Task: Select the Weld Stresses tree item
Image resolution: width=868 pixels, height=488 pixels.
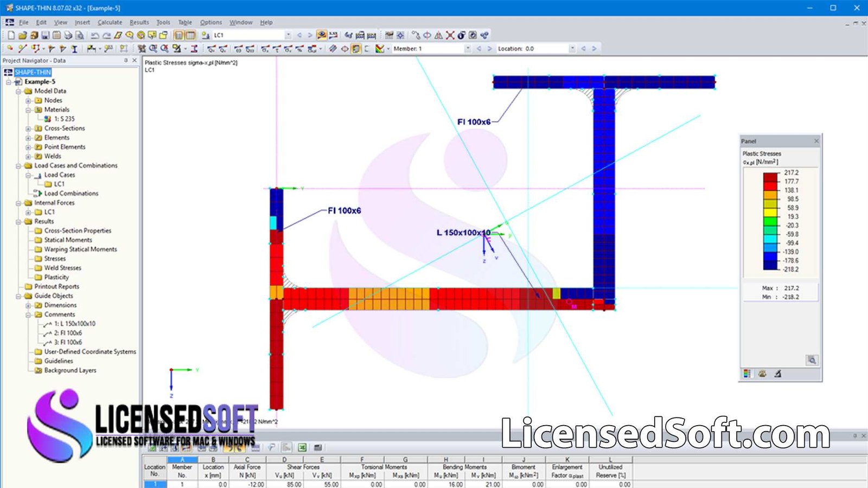Action: (62, 268)
